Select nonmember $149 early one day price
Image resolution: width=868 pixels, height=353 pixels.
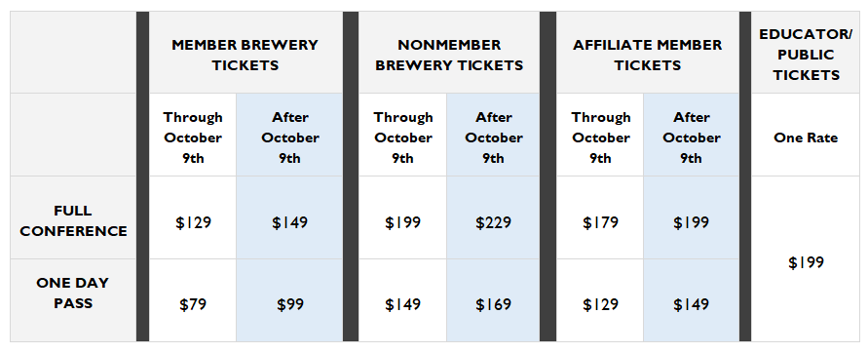point(402,305)
